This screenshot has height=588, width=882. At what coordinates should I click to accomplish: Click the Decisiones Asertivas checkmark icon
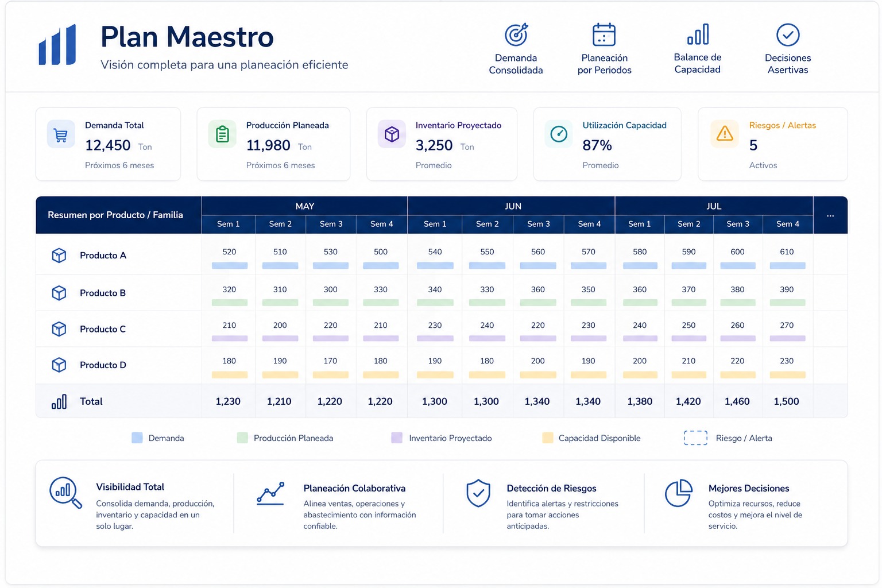[x=788, y=34]
